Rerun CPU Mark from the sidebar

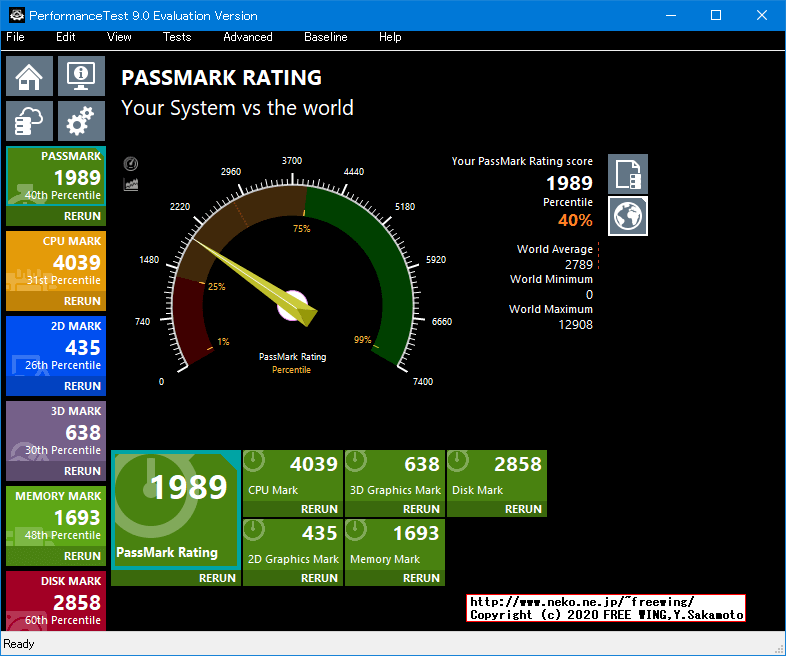click(x=82, y=301)
